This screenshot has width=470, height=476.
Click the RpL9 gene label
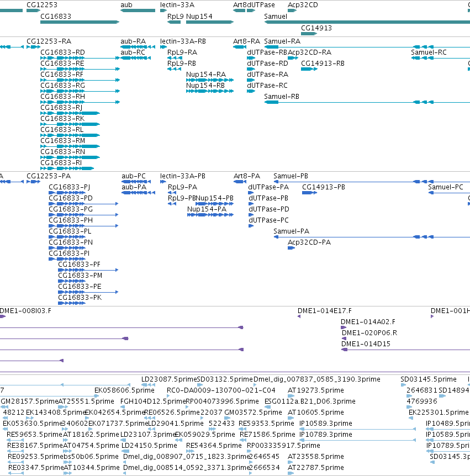(x=176, y=17)
